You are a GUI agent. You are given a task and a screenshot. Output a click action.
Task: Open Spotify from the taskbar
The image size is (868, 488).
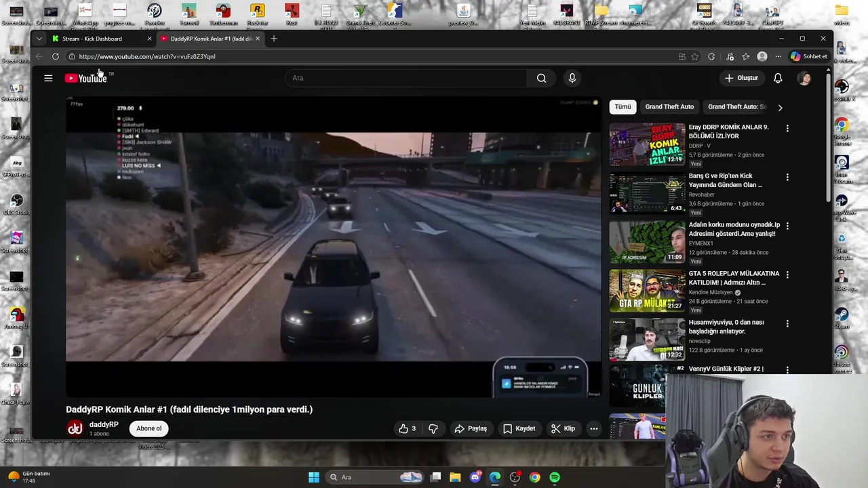tap(555, 477)
